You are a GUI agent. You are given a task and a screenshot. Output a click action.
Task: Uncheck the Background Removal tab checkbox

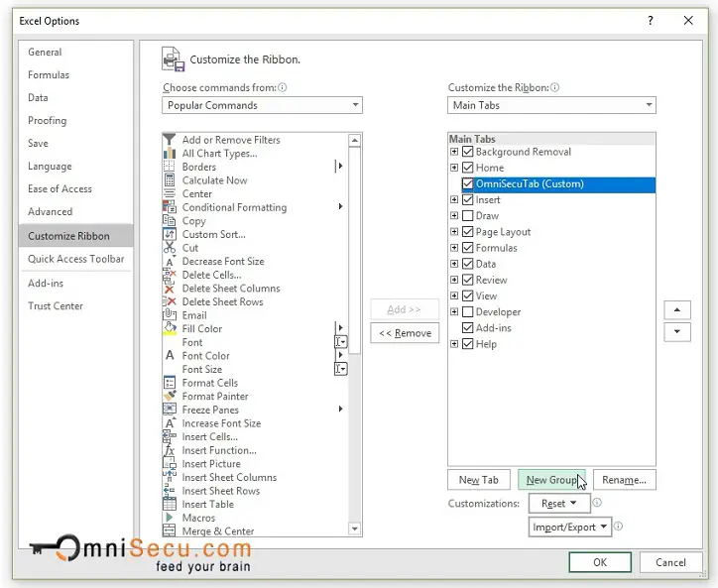pos(467,152)
